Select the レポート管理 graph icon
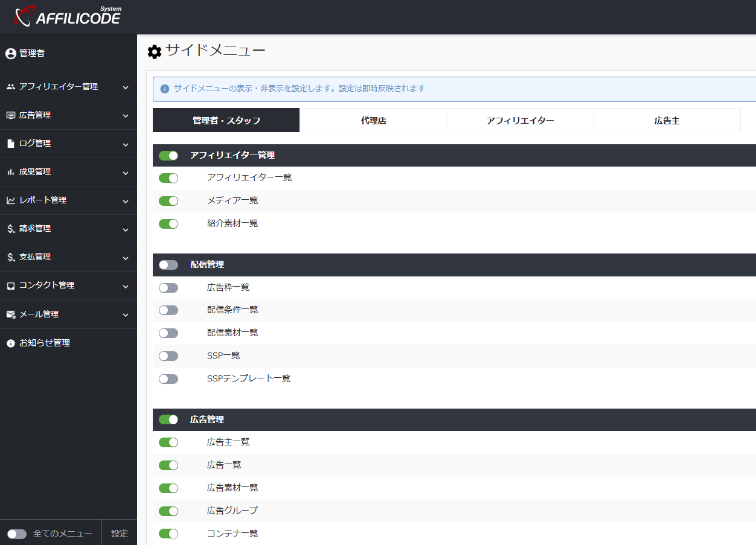The height and width of the screenshot is (545, 756). 10,200
